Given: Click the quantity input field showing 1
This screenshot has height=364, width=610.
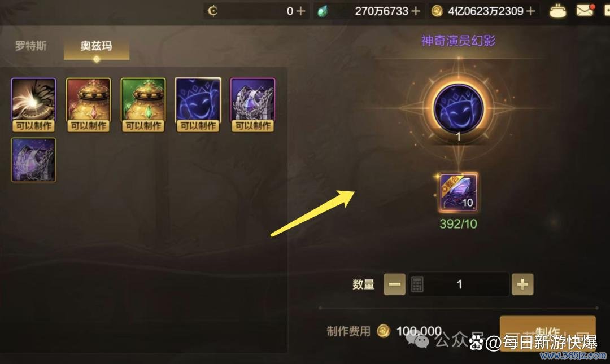Looking at the screenshot, I should (x=459, y=284).
